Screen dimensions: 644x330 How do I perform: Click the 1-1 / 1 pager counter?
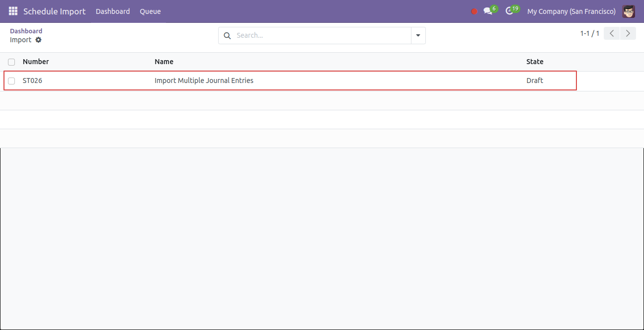590,33
